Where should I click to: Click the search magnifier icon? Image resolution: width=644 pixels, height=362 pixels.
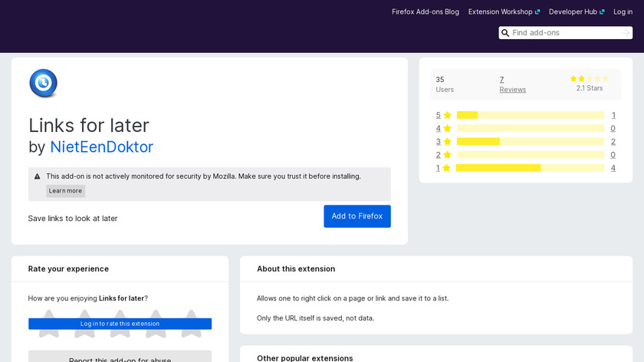(x=505, y=33)
